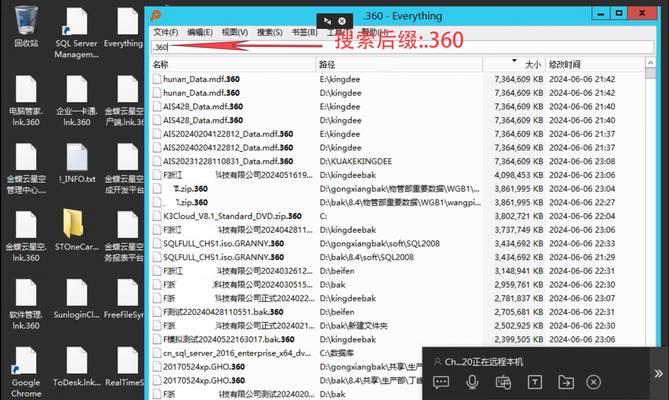The width and height of the screenshot is (669, 400).
Task: Sort results by 名称 column header
Action: 233,64
